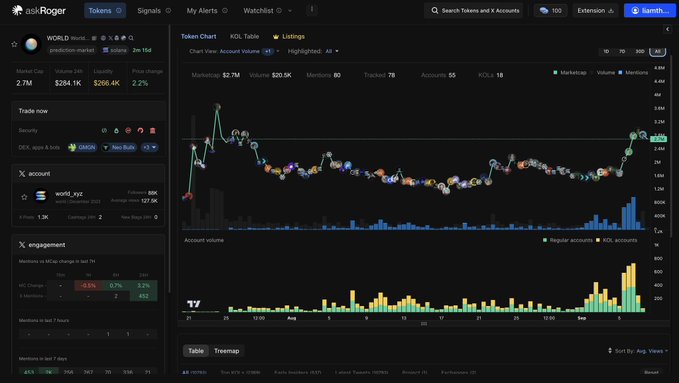Open the world_xyz account name link

[69, 194]
